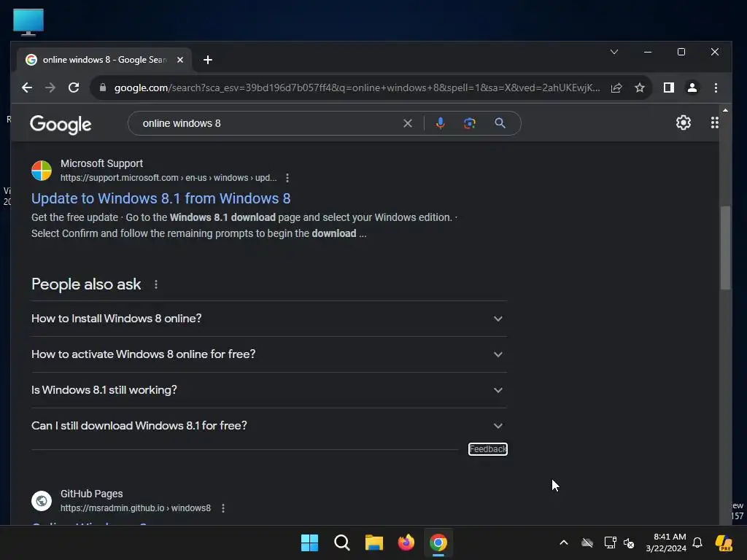Bookmark this tab with star icon
The height and width of the screenshot is (560, 747).
640,87
